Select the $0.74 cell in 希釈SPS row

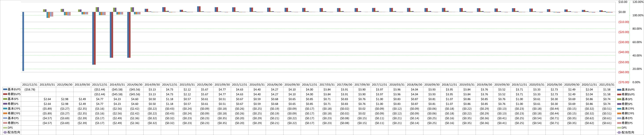click(x=607, y=104)
